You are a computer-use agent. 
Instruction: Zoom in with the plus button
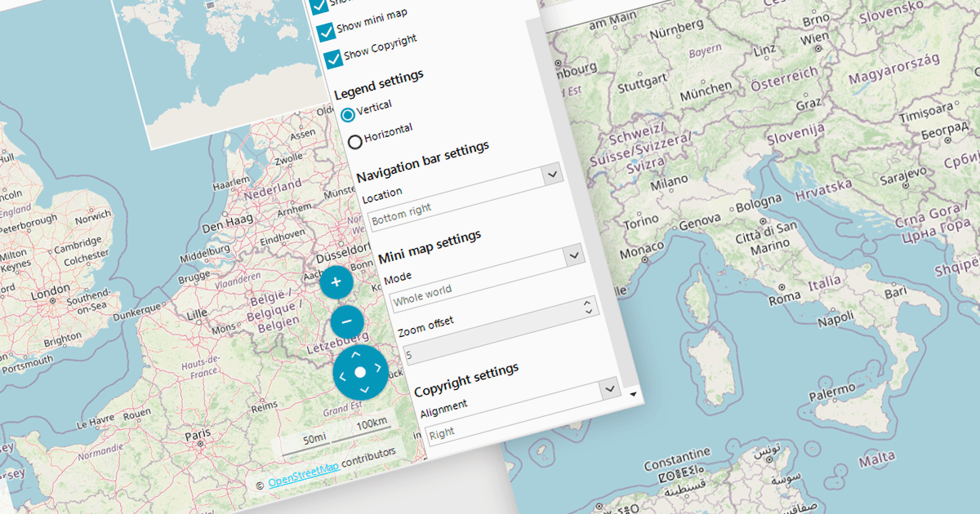[x=336, y=281]
